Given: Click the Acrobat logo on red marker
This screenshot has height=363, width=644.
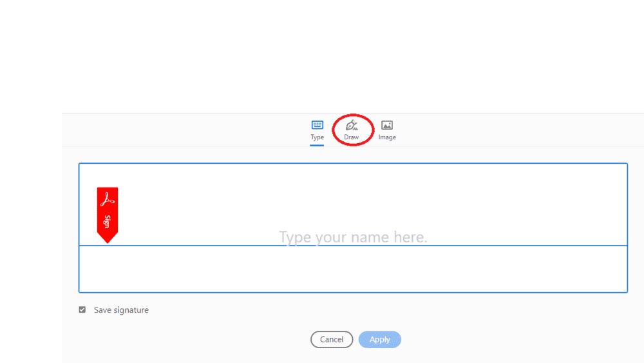Looking at the screenshot, I should [x=107, y=199].
